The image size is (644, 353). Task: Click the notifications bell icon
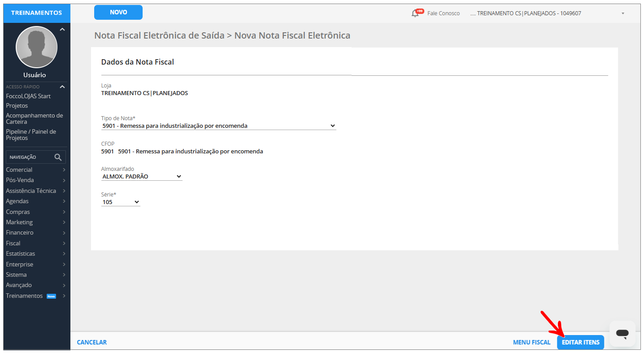point(415,13)
